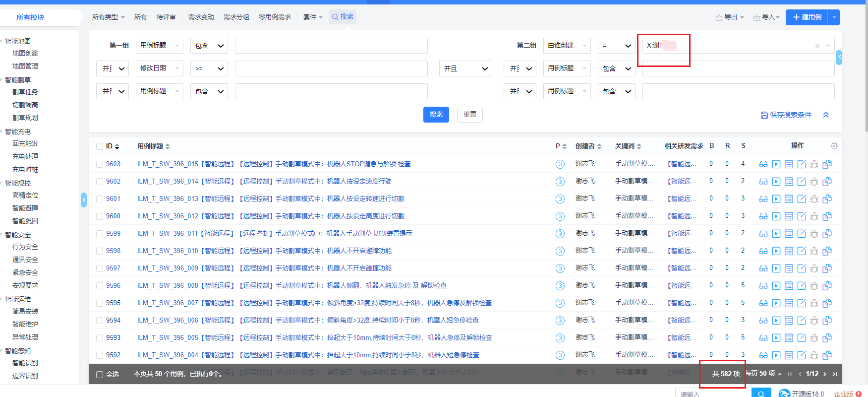Screen dimensions: 868x397
Task: Open the 导出 export dropdown
Action: [x=730, y=17]
